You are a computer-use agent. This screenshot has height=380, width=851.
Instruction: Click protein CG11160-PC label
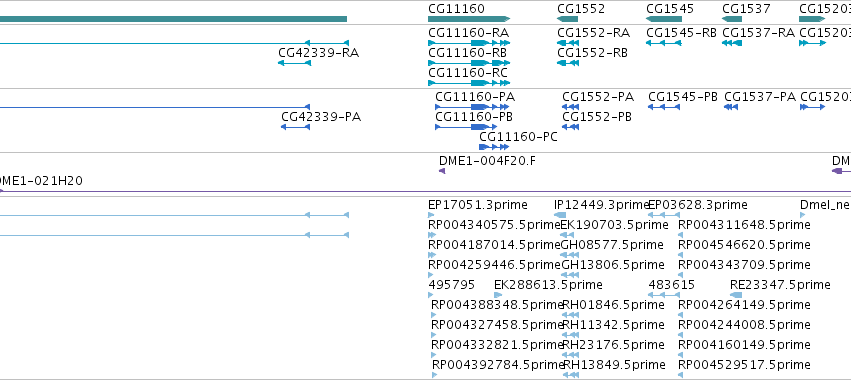pos(518,137)
